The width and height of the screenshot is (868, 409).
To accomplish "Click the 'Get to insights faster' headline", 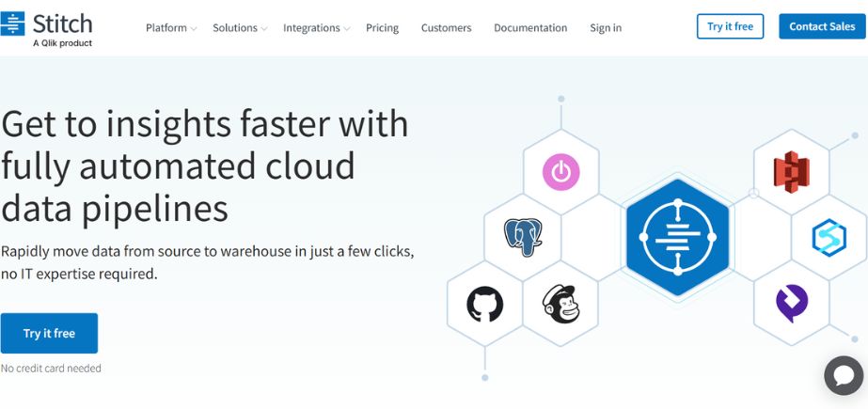I will pos(205,166).
